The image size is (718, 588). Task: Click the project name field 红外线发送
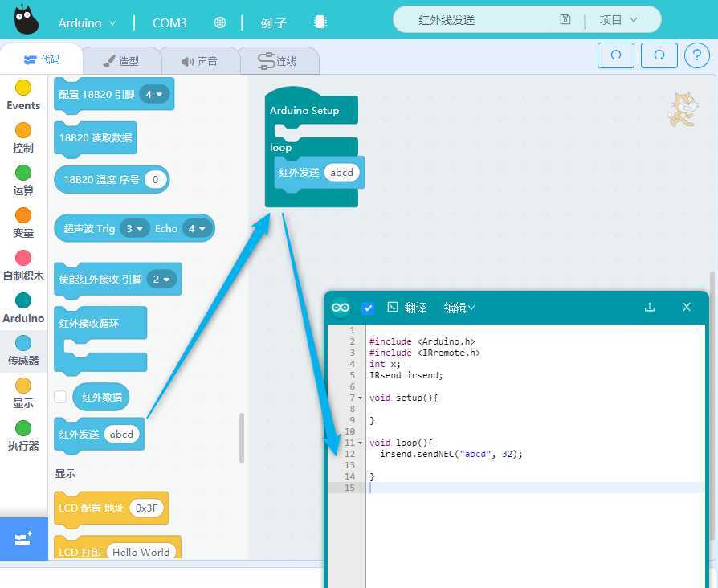tap(447, 20)
